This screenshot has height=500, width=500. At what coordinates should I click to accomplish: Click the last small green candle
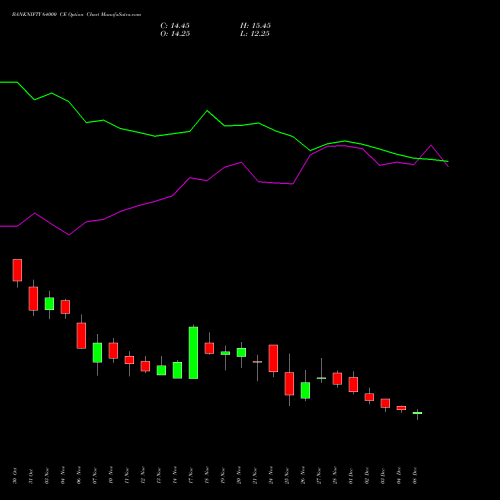417,413
